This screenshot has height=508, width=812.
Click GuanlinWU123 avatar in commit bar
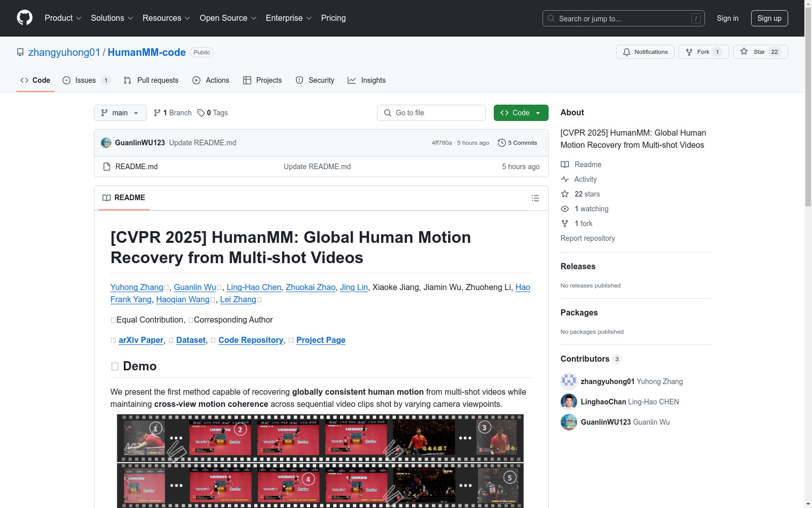[106, 143]
